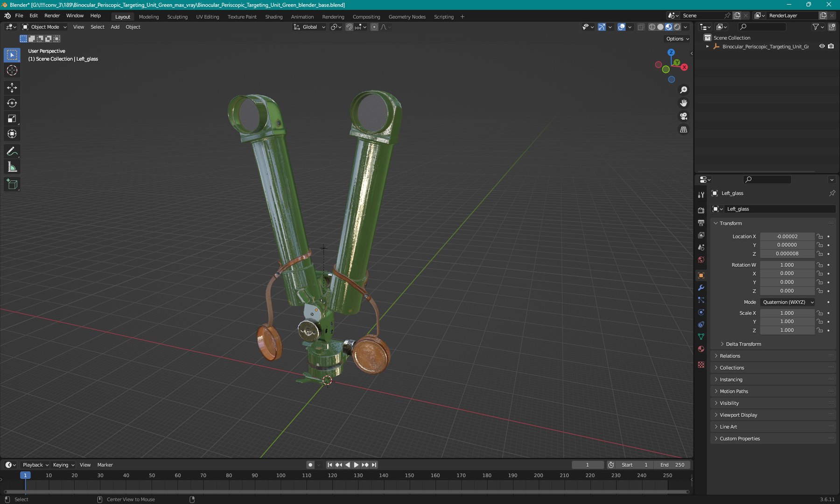Hide Binocular_Periscopic_Targeting_Unit in viewport with eye icon
The image size is (840, 504).
coord(822,46)
